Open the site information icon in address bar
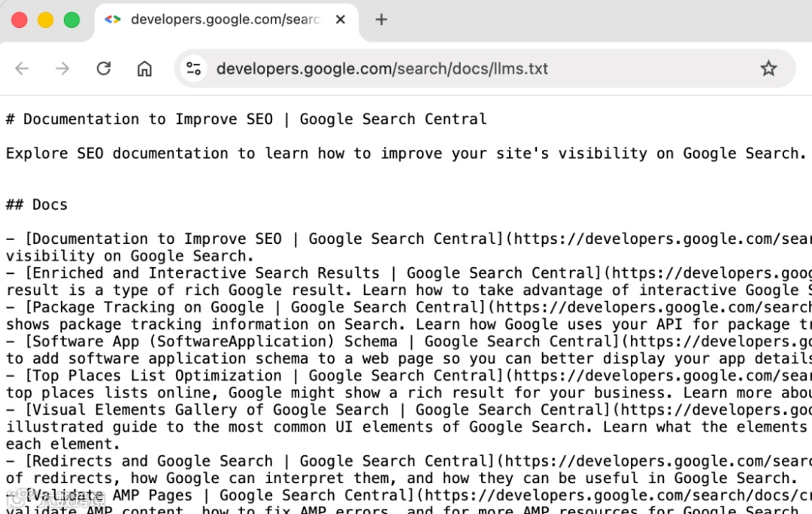 pyautogui.click(x=194, y=68)
